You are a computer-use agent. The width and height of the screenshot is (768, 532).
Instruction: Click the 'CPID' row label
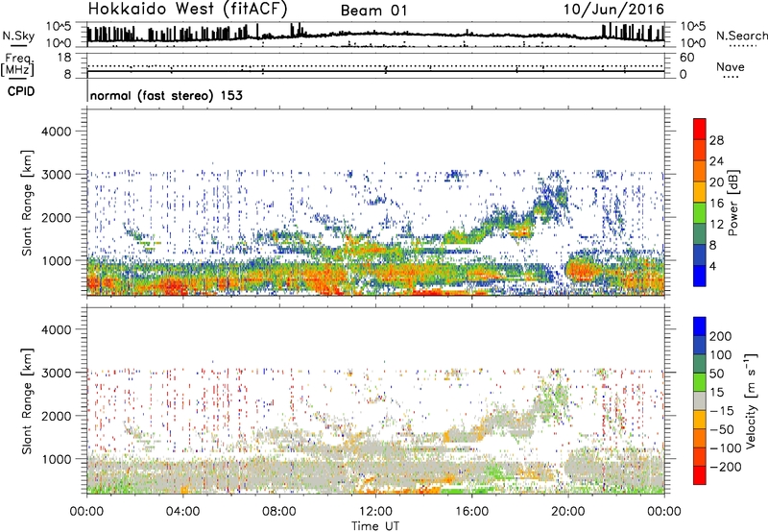(x=21, y=91)
